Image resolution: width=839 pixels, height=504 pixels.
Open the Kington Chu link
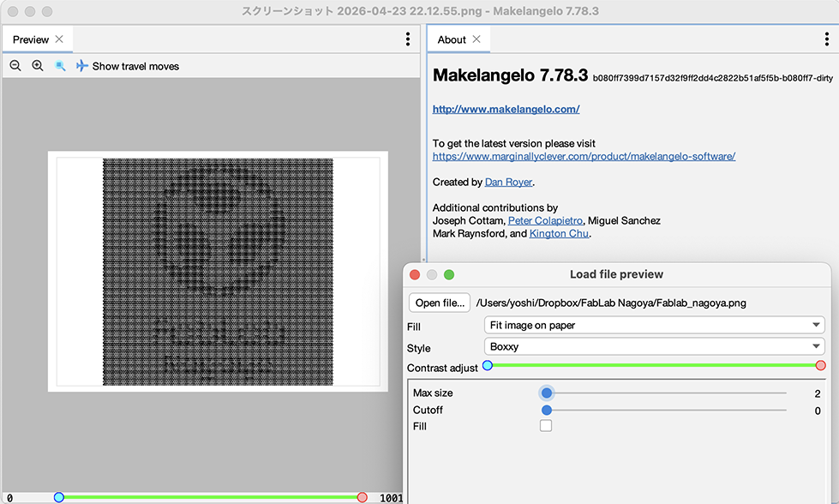click(x=559, y=233)
